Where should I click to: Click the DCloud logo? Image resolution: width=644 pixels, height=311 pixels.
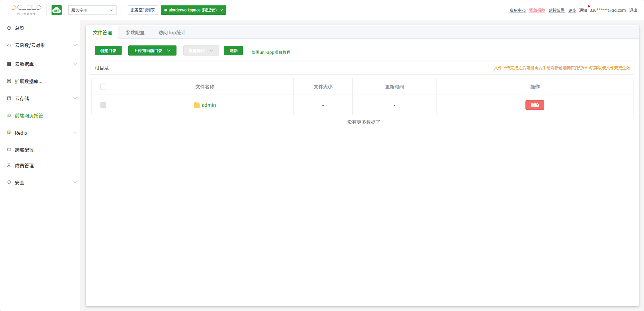point(26,9)
